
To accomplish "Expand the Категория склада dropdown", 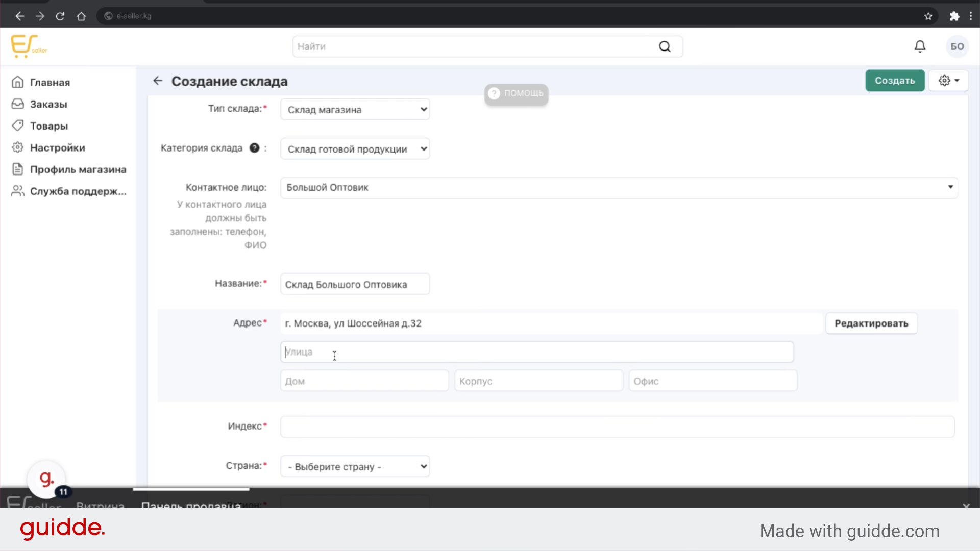I will [355, 149].
